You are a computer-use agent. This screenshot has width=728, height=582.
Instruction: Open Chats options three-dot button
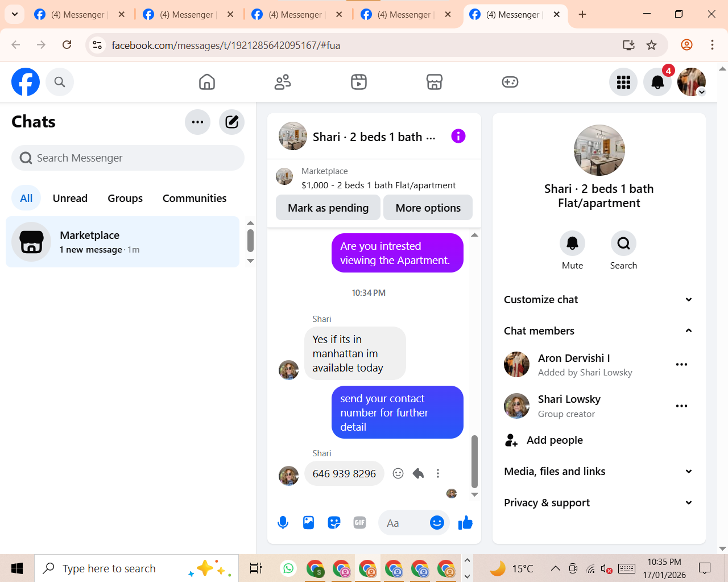tap(197, 122)
